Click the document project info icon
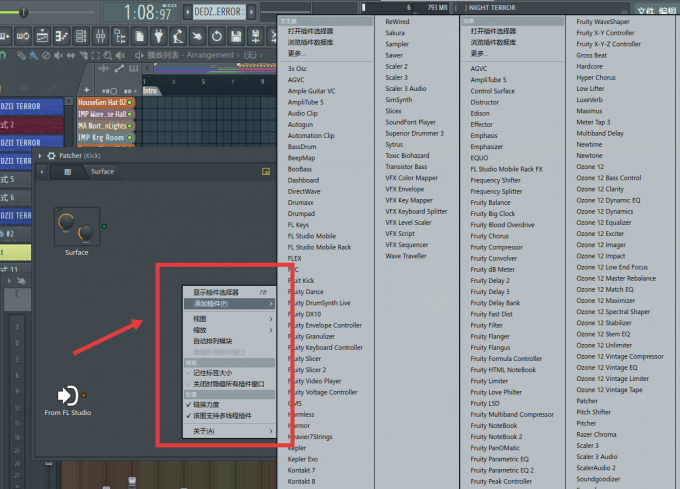 139,36
